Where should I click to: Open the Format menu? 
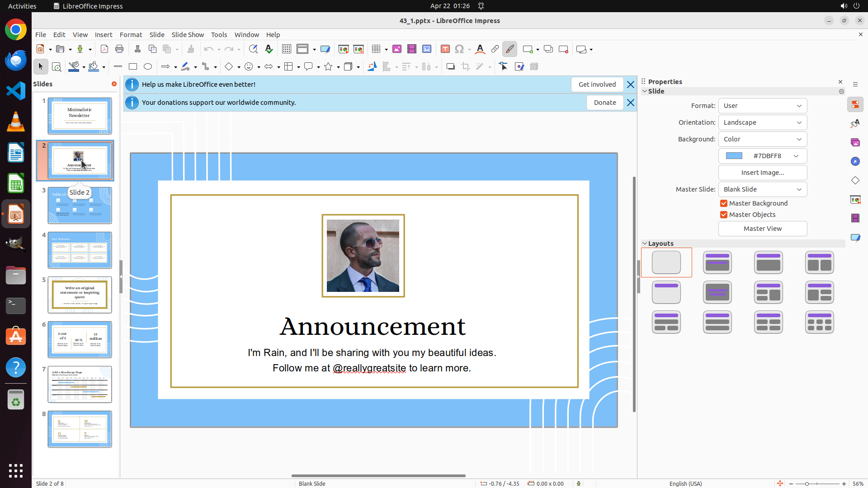pyautogui.click(x=131, y=35)
